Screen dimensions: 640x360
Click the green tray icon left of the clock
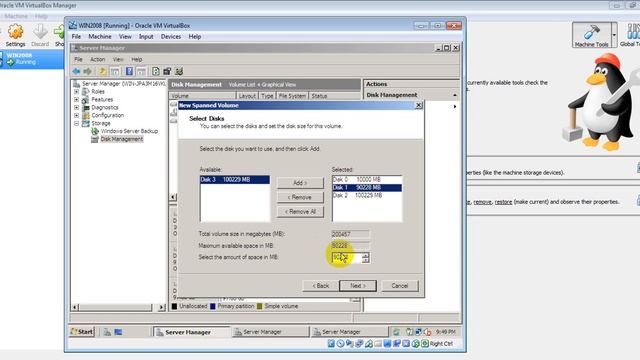tap(396, 332)
